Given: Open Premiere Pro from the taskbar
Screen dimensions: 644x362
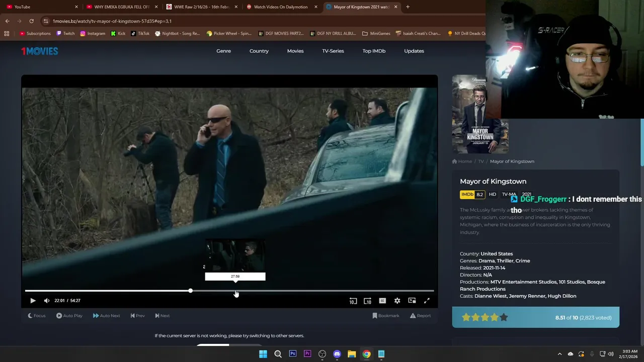Looking at the screenshot, I should (307, 354).
